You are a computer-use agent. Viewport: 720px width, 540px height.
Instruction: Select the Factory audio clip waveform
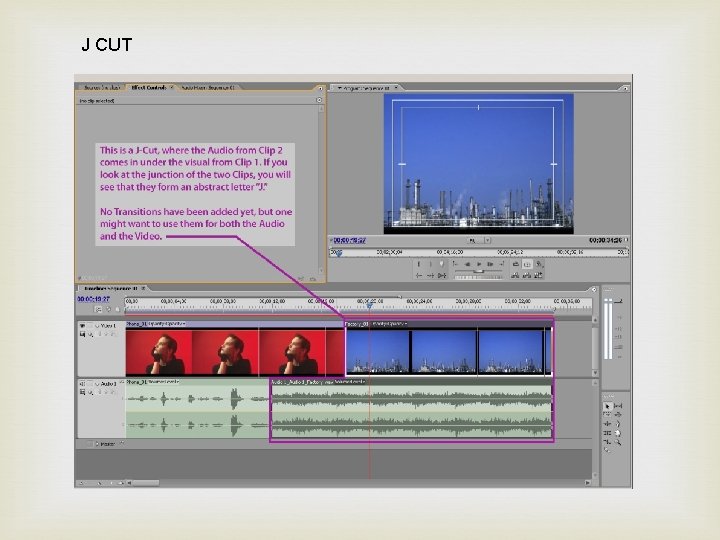point(411,411)
